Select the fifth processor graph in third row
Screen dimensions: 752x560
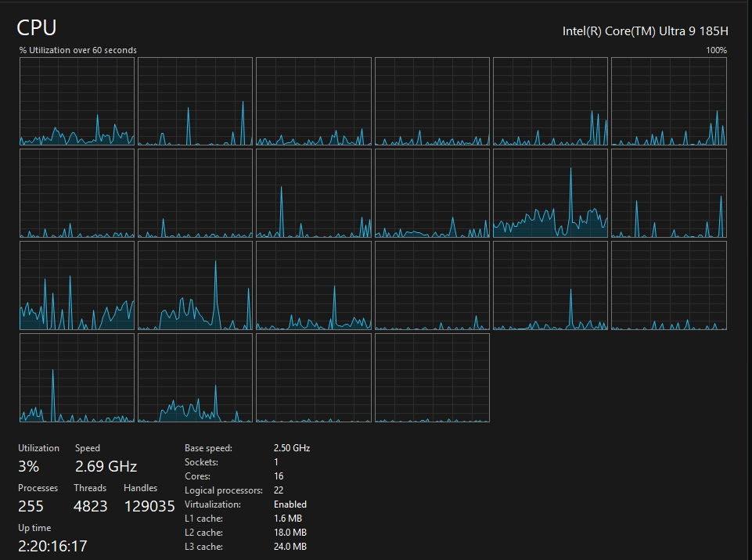[551, 285]
